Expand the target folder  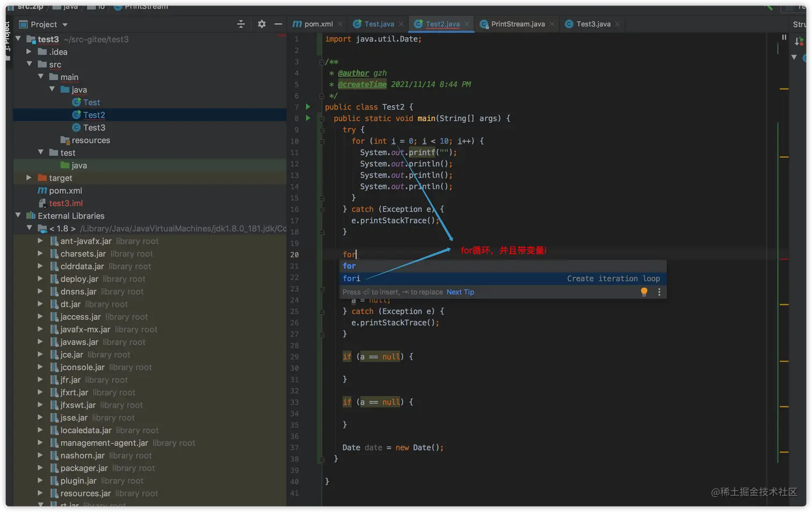pyautogui.click(x=29, y=178)
